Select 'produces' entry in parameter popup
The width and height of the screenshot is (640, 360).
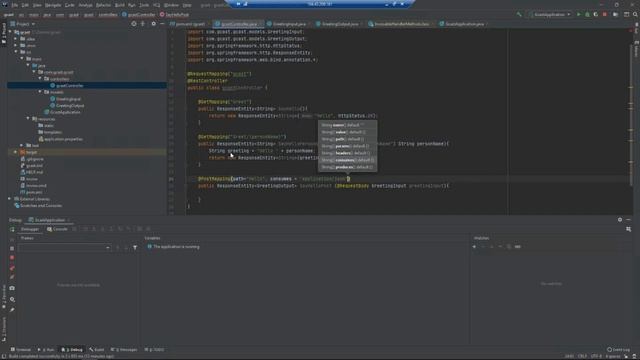pyautogui.click(x=348, y=167)
